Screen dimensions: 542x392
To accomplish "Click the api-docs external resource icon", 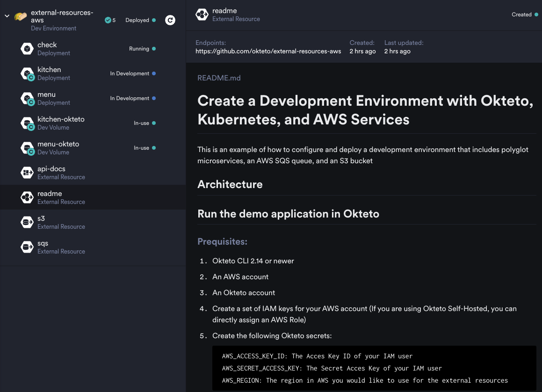I will pos(27,173).
